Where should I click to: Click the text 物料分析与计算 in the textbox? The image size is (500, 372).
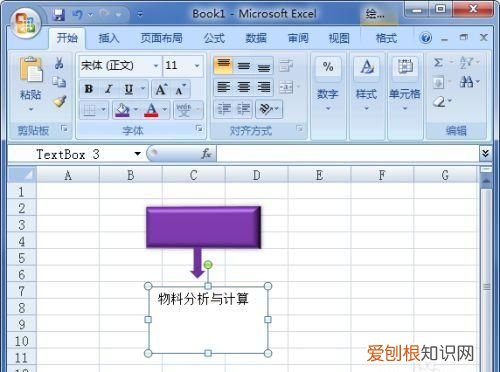pos(203,299)
